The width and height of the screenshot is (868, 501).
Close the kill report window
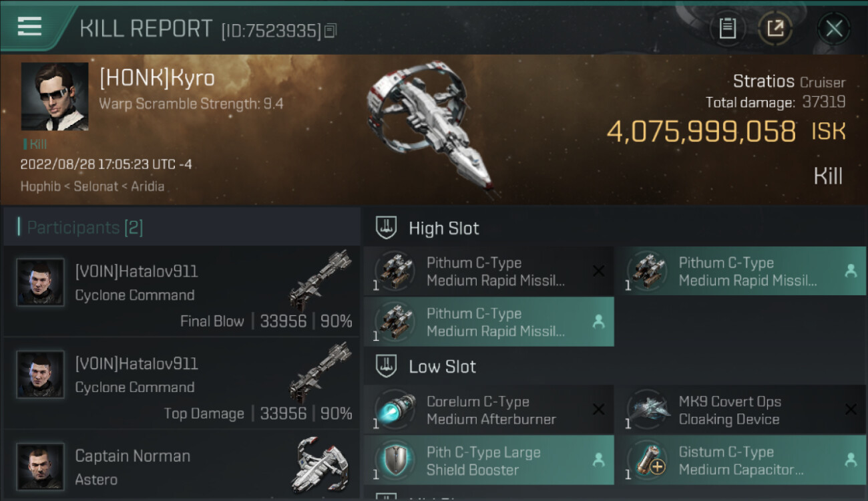[x=833, y=28]
